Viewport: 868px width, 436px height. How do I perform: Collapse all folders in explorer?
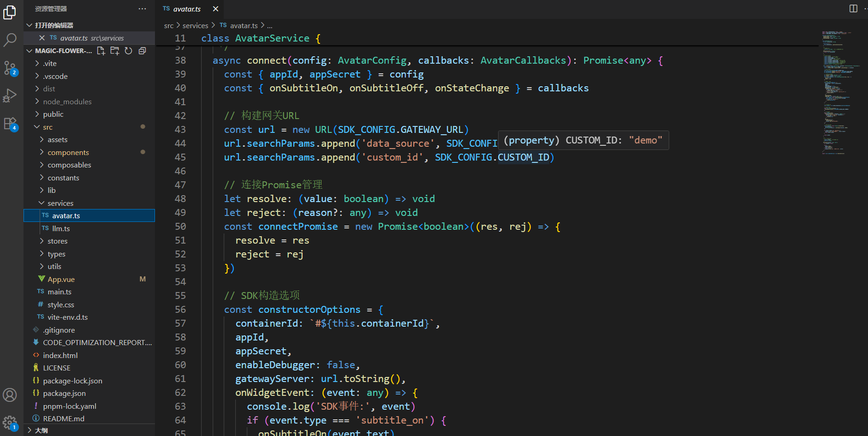[x=143, y=51]
